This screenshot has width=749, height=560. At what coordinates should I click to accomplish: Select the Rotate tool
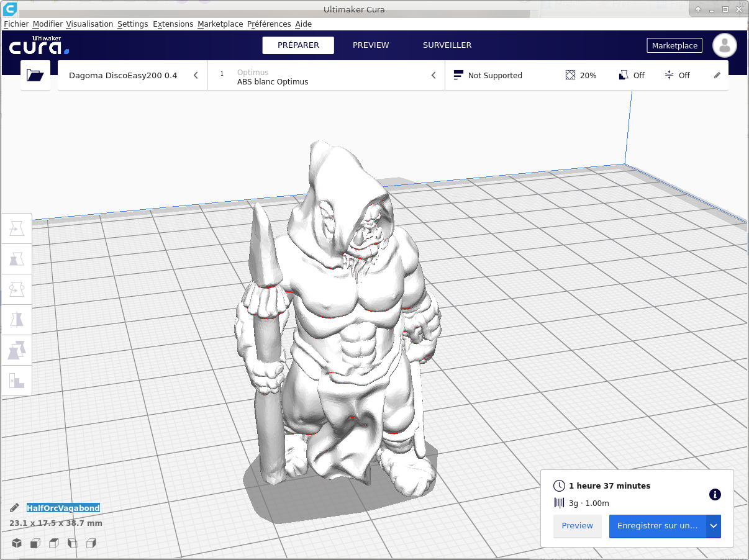coord(17,289)
